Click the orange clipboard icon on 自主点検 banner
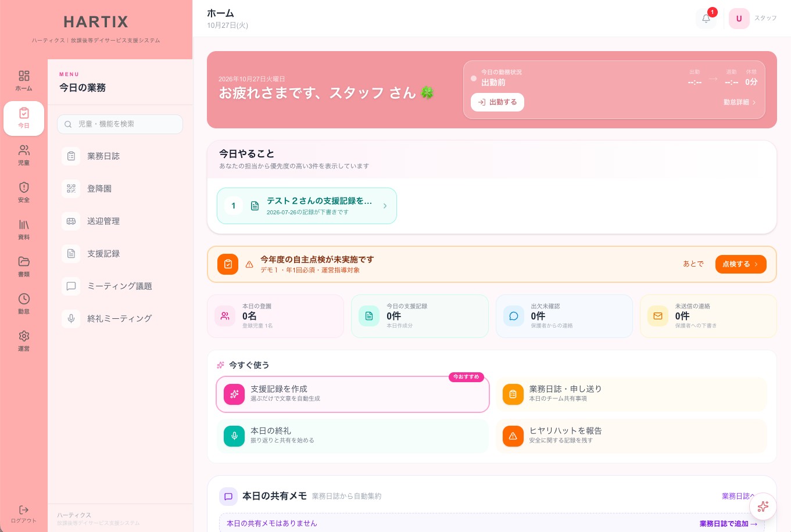This screenshot has width=791, height=532. (228, 264)
